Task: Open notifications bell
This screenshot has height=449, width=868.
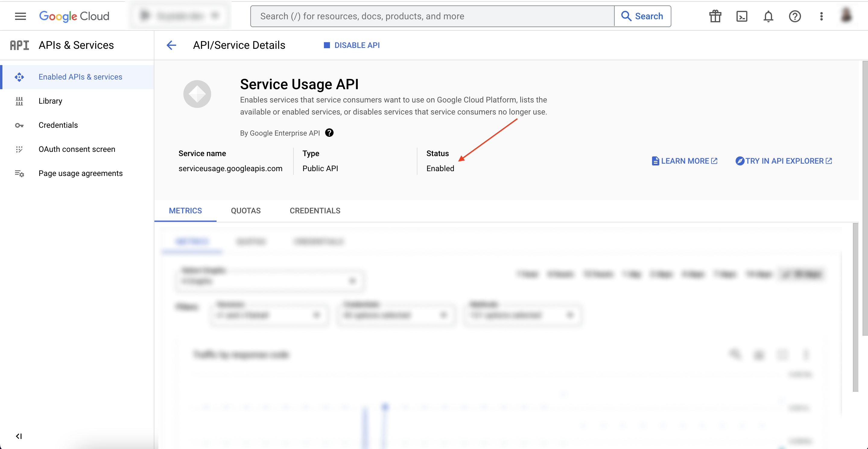Action: point(768,16)
